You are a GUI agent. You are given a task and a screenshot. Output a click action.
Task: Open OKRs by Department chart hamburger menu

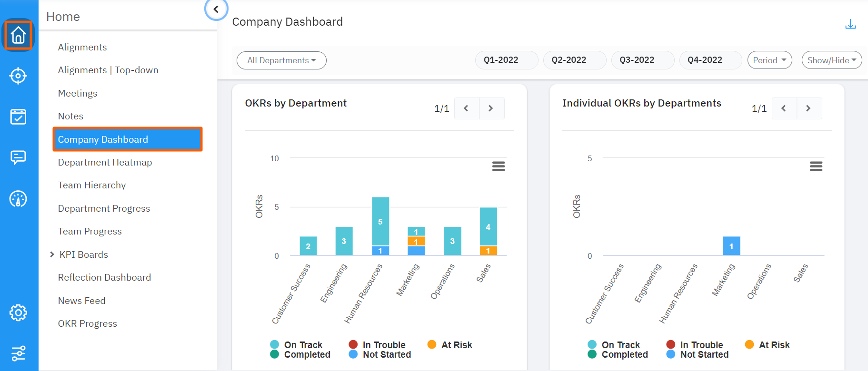[x=499, y=166]
